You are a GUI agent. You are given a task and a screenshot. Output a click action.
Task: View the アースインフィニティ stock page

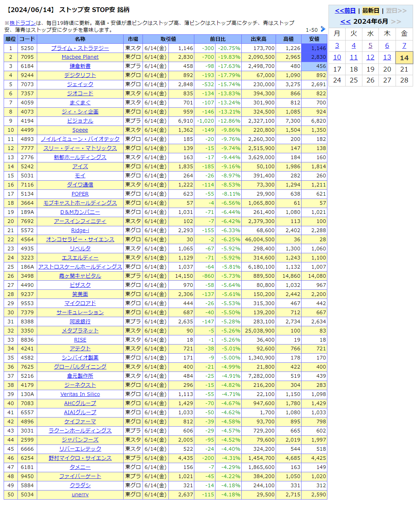coord(80,222)
